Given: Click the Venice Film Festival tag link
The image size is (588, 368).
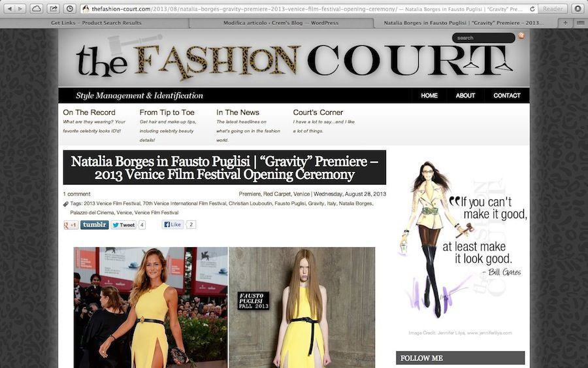Looking at the screenshot, I should [156, 212].
